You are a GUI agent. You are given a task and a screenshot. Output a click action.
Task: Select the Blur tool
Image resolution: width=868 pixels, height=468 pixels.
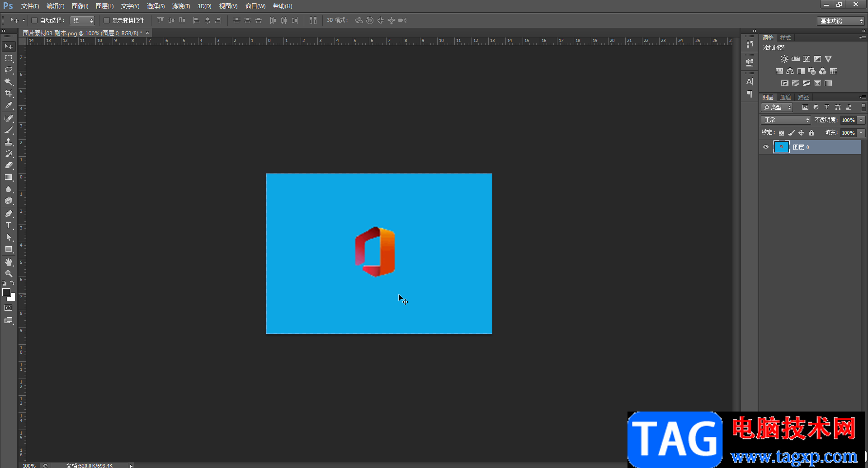pyautogui.click(x=9, y=189)
